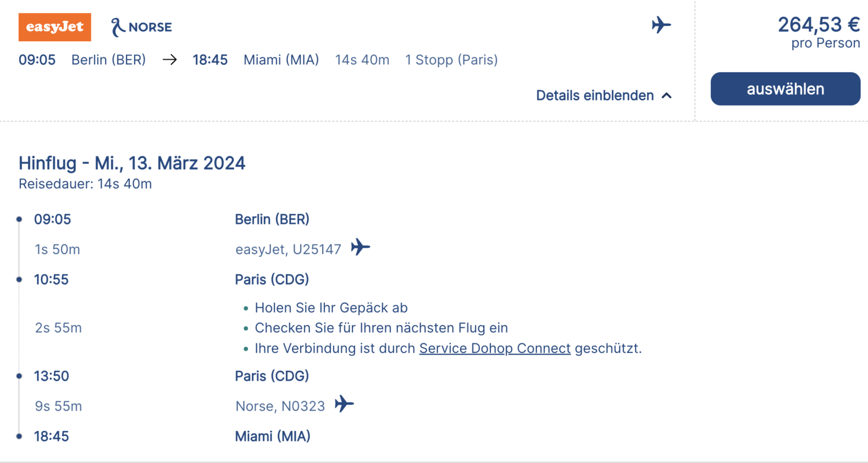Image resolution: width=868 pixels, height=463 pixels.
Task: Click the timeline dot at 09:05 departure
Action: tap(19, 219)
